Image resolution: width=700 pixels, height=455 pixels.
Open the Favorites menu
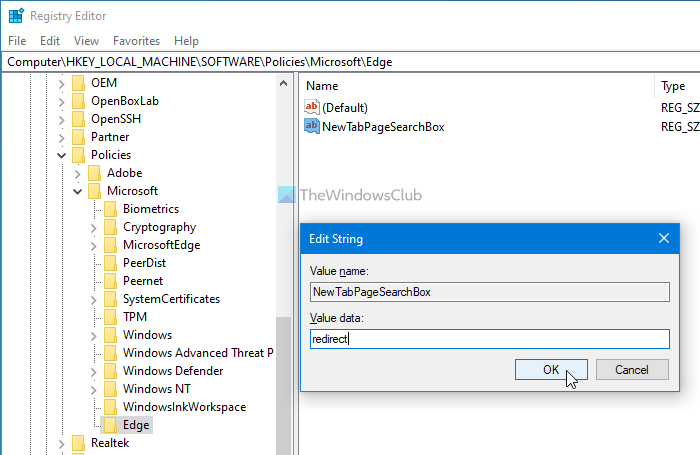pyautogui.click(x=136, y=41)
